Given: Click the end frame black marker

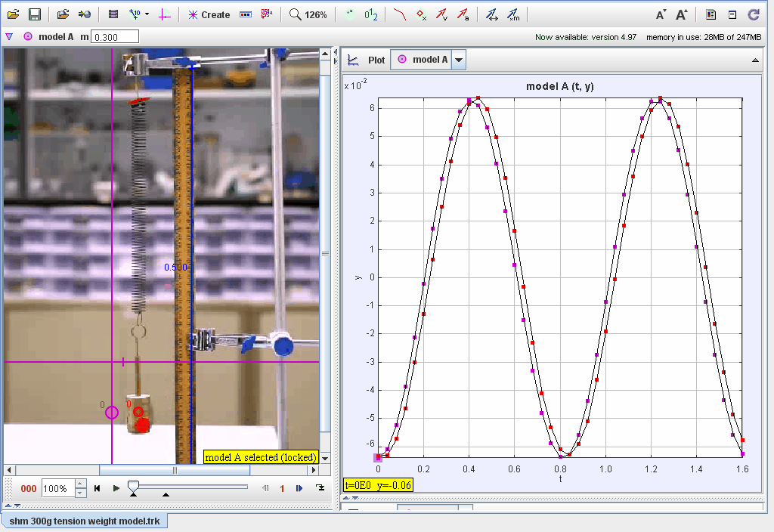Looking at the screenshot, I should coord(166,494).
